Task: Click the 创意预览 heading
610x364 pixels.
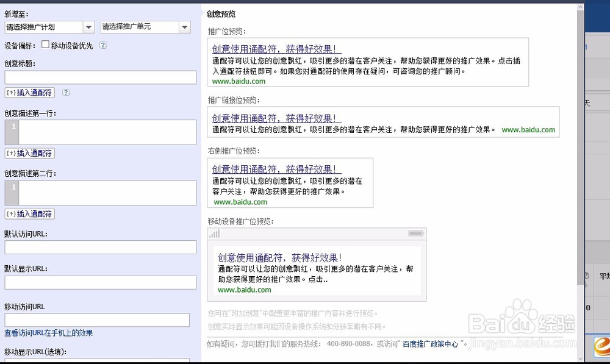Action: (x=221, y=14)
